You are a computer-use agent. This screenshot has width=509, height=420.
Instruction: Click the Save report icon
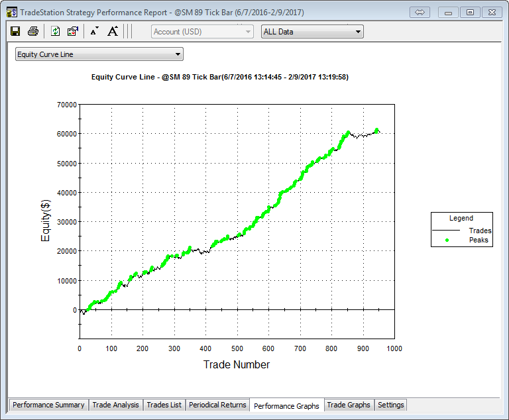pos(15,31)
